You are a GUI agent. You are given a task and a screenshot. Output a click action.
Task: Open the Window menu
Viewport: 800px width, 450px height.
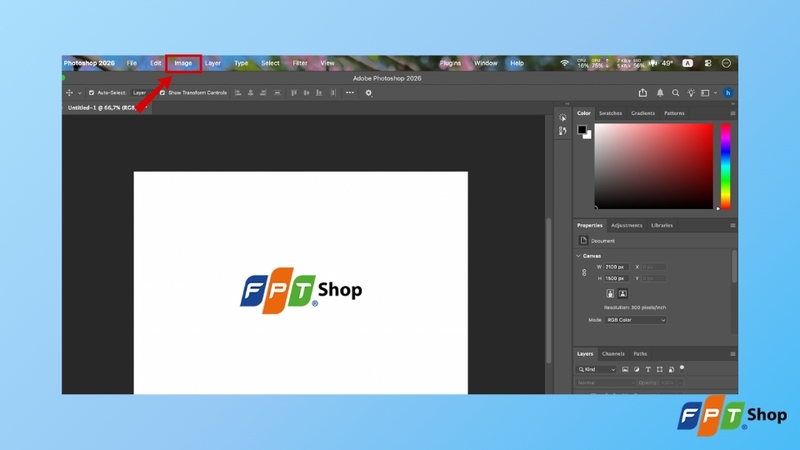pyautogui.click(x=486, y=63)
